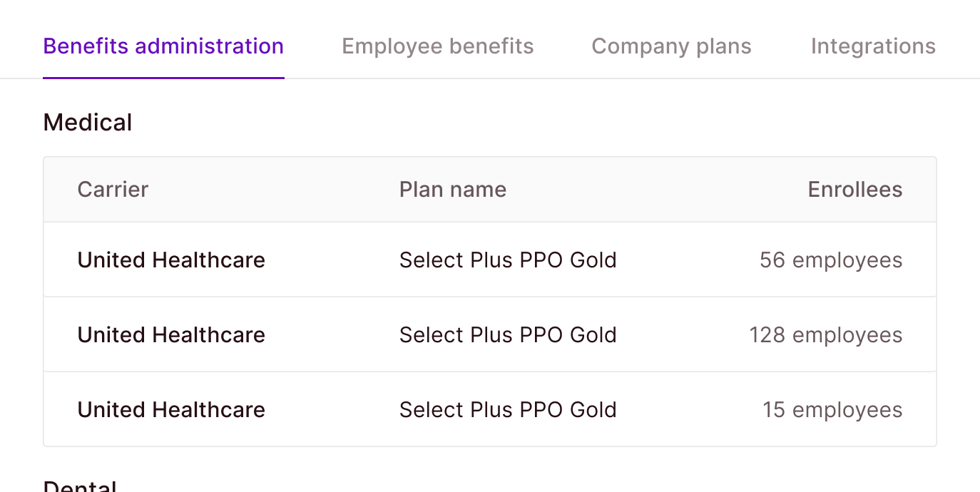
Task: Select the Benefits administration tab
Action: tap(163, 46)
